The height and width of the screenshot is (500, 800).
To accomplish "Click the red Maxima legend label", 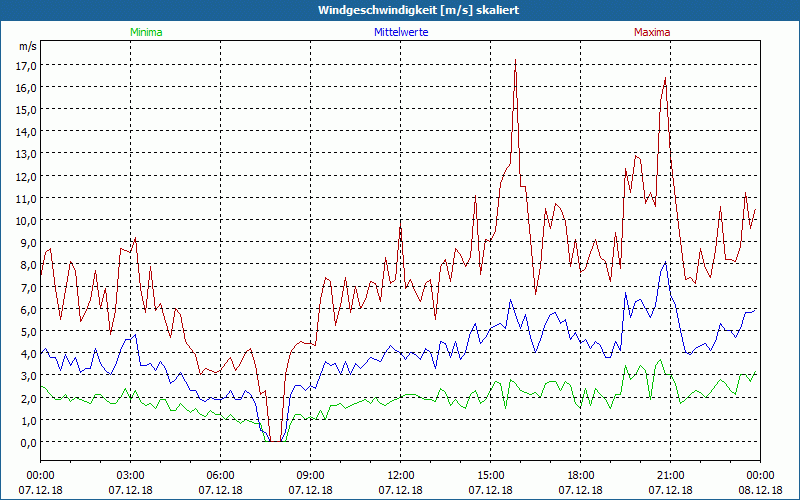I will (x=652, y=32).
